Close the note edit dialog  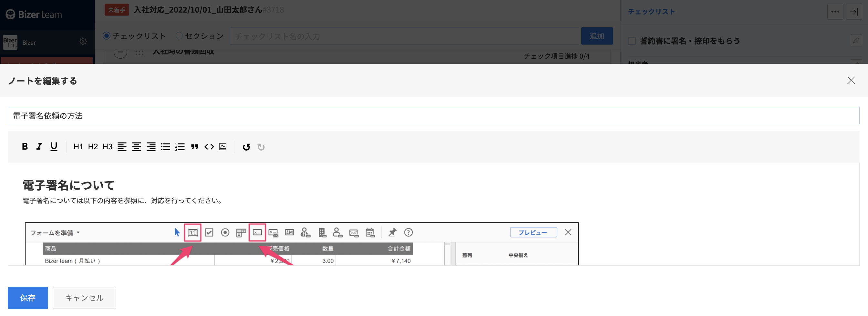click(x=851, y=80)
